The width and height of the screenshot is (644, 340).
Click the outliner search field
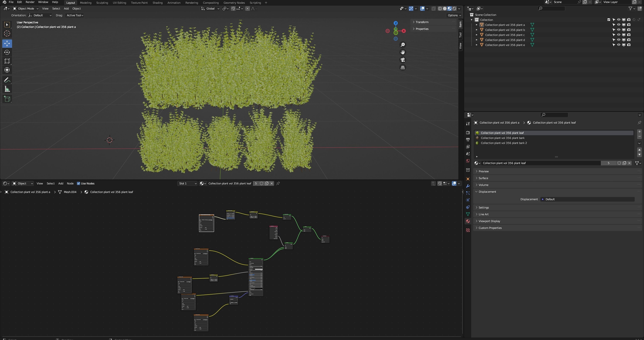[x=551, y=8]
